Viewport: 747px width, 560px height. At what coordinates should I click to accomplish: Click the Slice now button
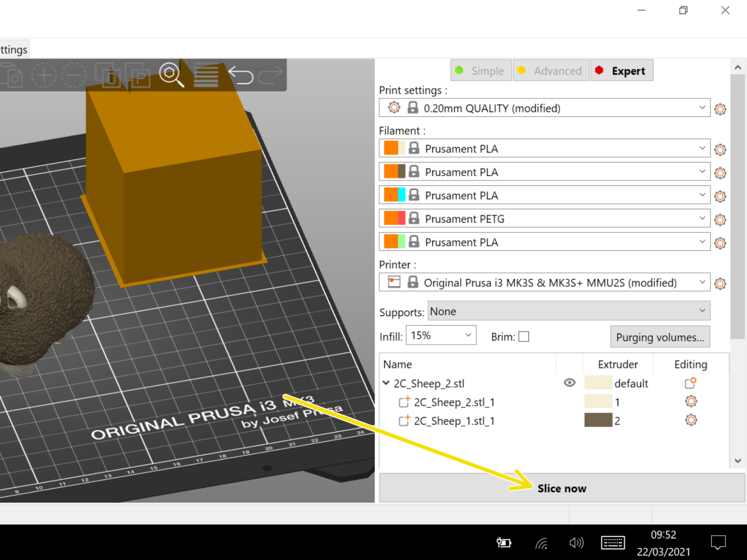pos(562,488)
